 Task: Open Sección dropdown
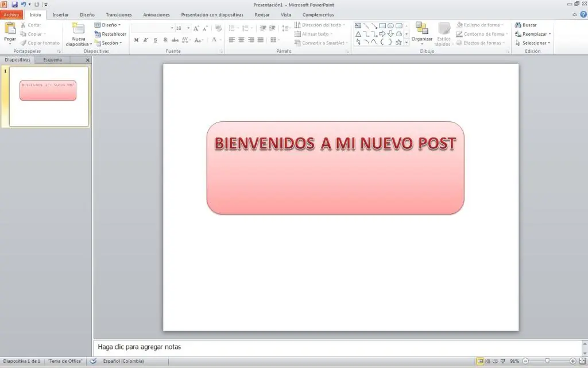click(108, 43)
